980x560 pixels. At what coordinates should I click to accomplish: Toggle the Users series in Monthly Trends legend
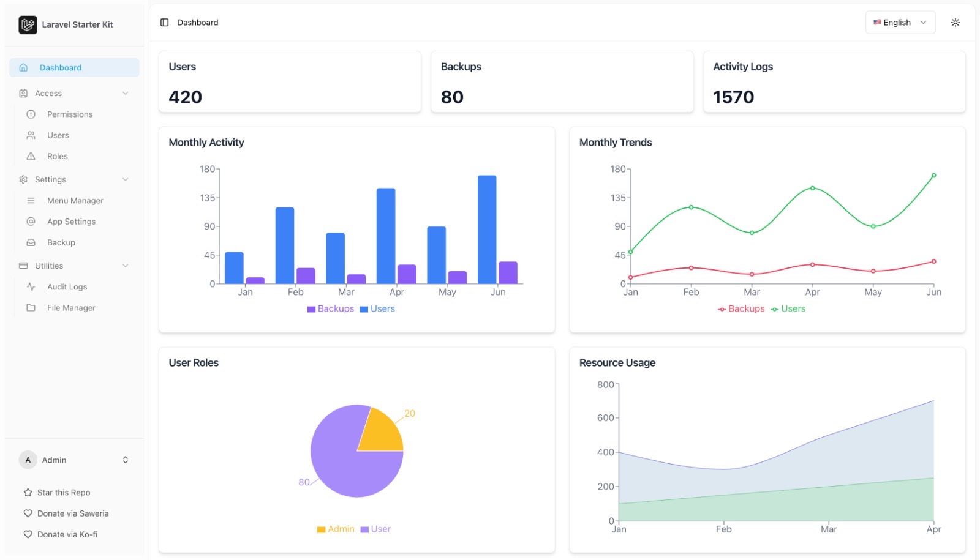click(788, 309)
